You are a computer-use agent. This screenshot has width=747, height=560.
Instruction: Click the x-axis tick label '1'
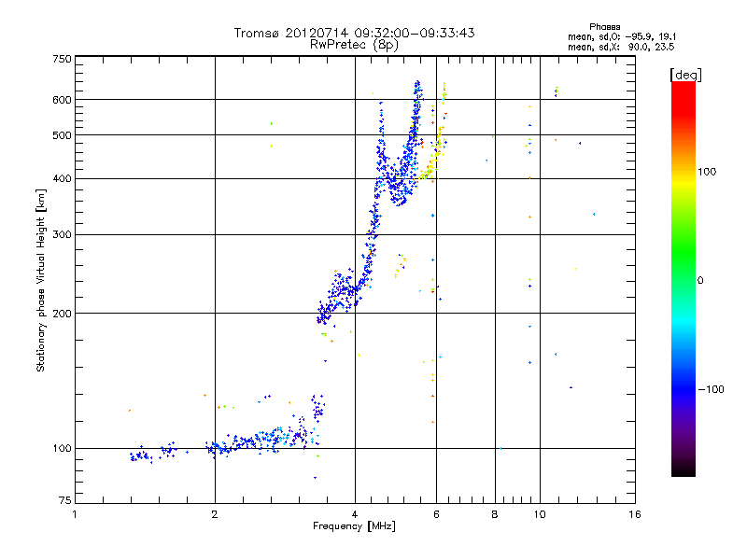coord(75,514)
